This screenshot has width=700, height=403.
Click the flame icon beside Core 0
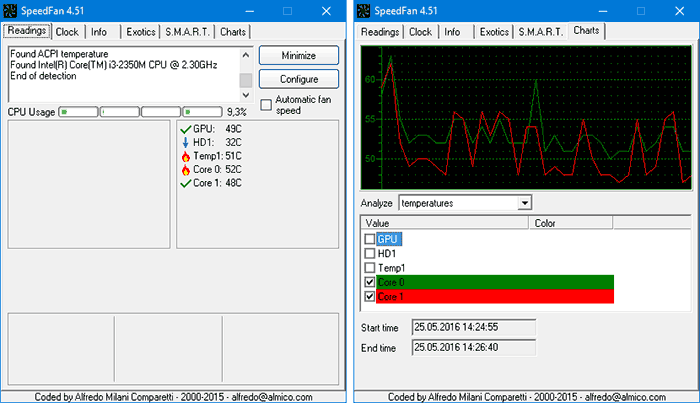click(x=186, y=170)
